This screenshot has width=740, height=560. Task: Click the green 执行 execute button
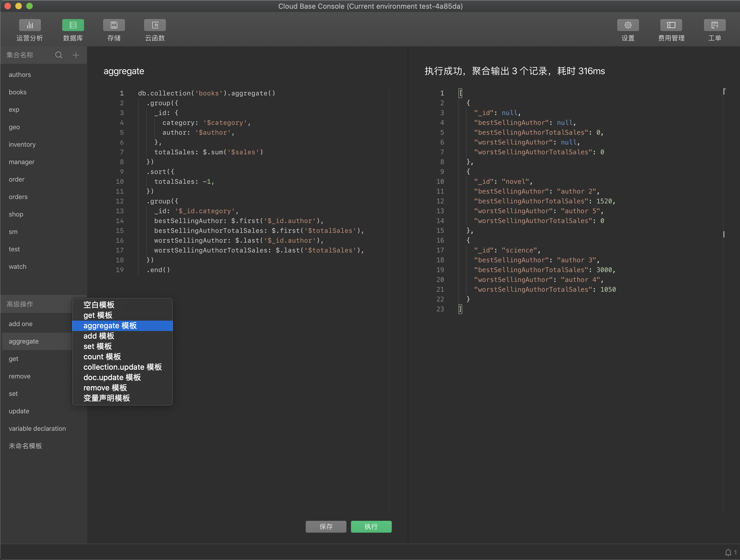(371, 526)
